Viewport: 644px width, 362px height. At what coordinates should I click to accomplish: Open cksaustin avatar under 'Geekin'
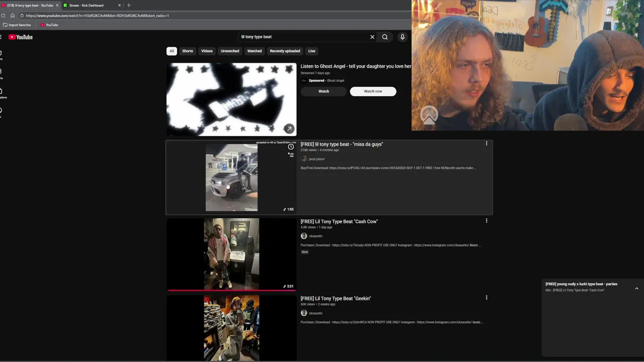304,313
